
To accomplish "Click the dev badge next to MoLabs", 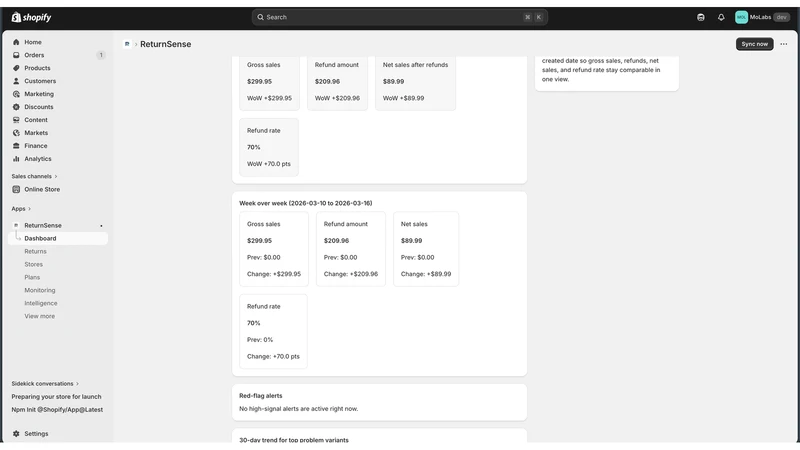I will [x=782, y=17].
